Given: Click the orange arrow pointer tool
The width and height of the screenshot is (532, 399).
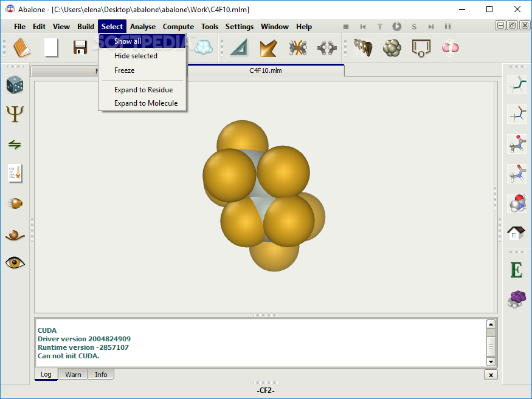Looking at the screenshot, I should point(268,47).
